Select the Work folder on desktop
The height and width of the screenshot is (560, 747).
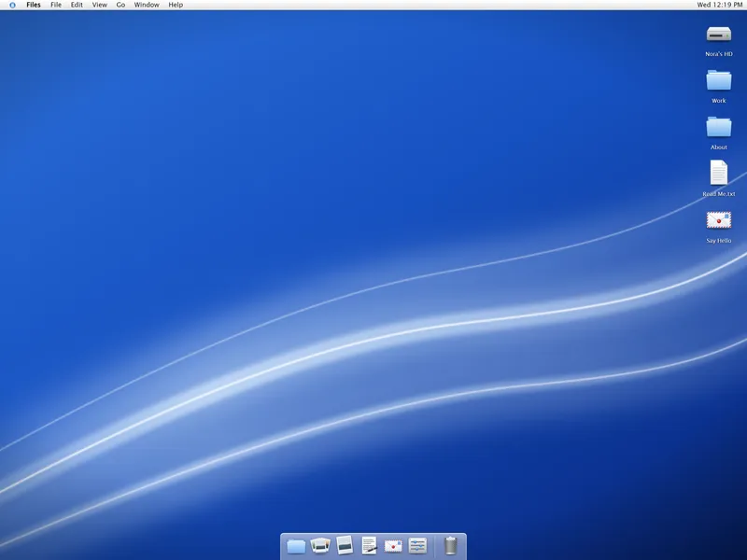tap(718, 80)
